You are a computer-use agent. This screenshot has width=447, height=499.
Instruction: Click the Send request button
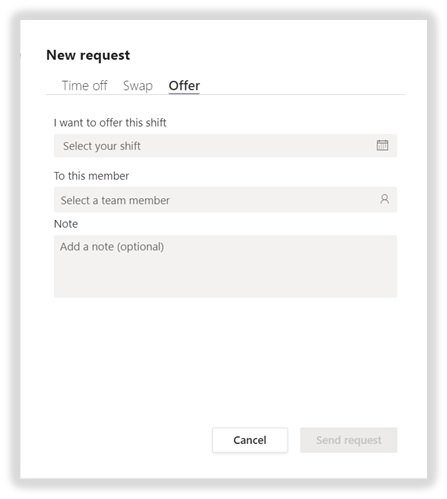coord(349,440)
